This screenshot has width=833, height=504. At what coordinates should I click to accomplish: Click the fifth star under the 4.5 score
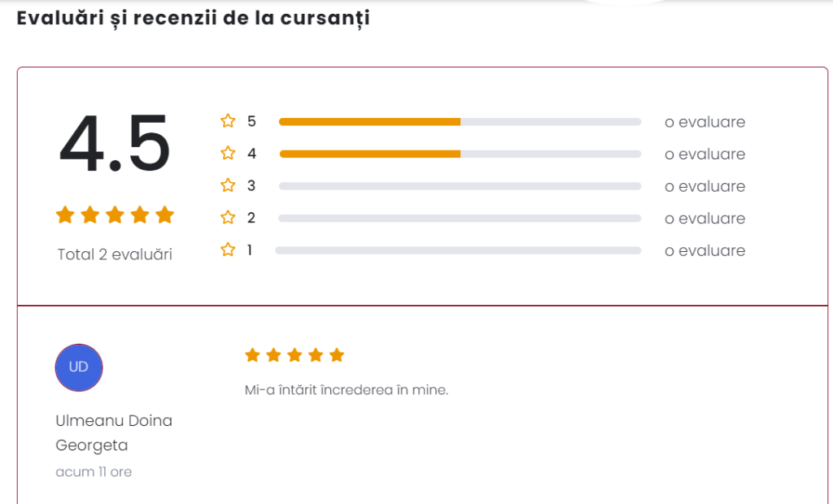[x=164, y=215]
